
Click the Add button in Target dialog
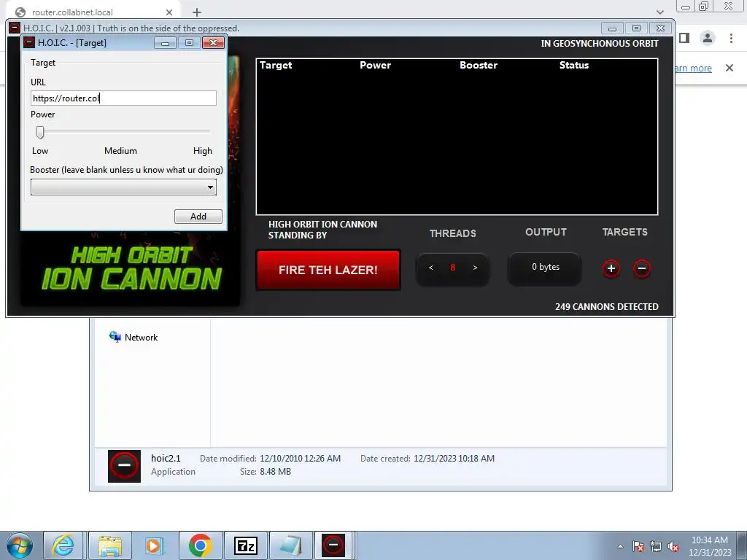[198, 216]
